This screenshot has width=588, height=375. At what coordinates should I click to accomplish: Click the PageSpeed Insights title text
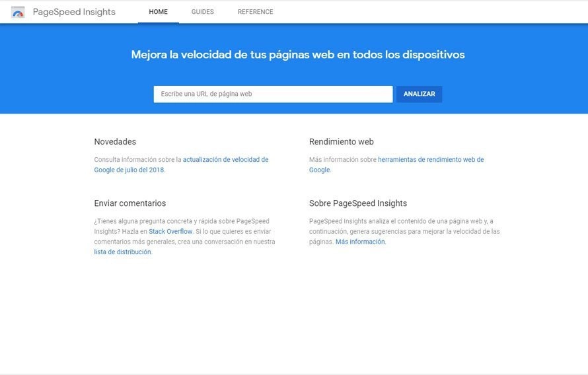[74, 12]
